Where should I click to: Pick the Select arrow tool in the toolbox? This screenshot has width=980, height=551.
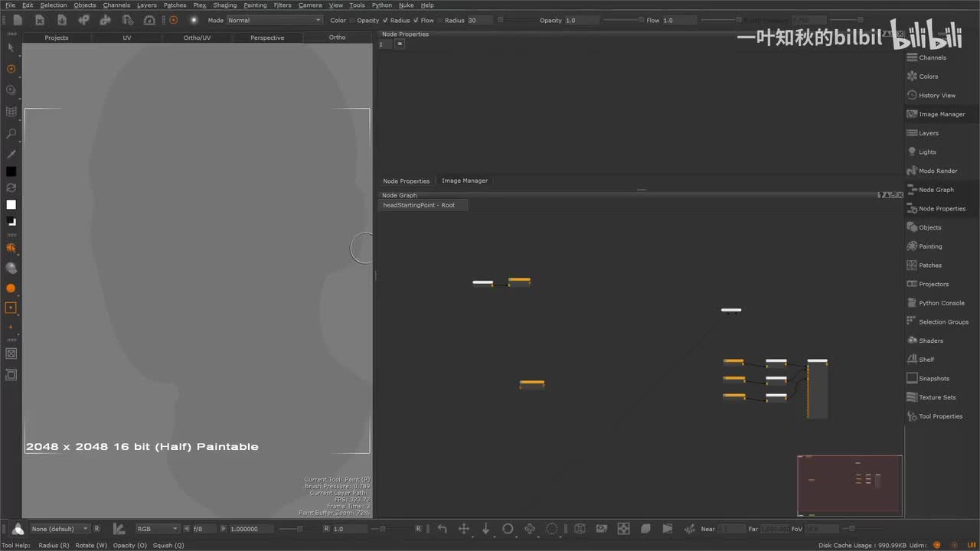click(11, 47)
